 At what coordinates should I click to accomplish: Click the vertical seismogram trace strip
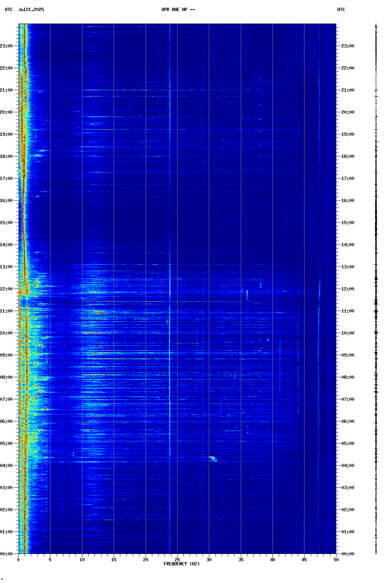pos(376,289)
